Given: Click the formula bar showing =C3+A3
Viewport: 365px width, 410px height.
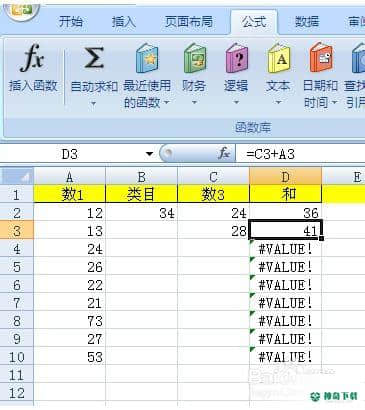Looking at the screenshot, I should tap(300, 154).
